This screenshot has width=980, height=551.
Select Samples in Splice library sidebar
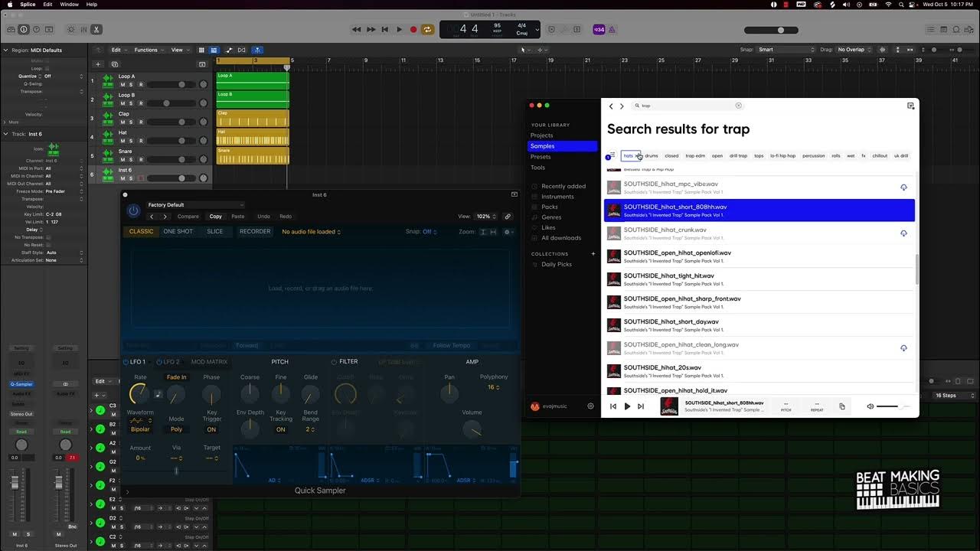[x=563, y=146]
